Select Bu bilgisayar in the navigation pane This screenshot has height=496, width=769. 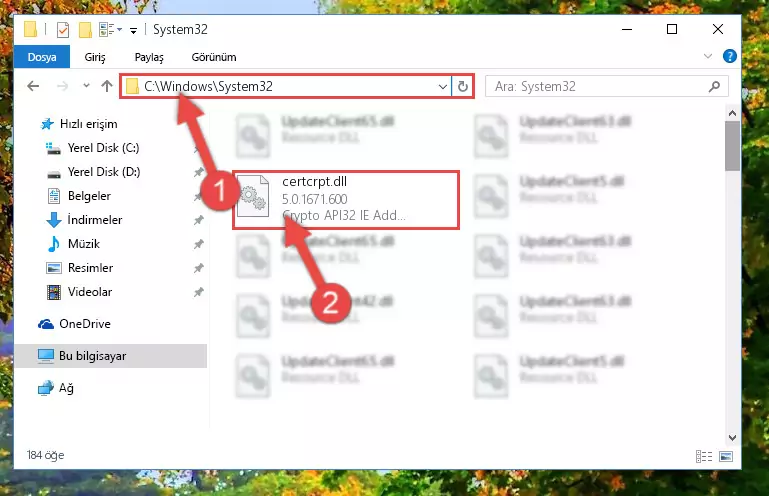(x=110, y=356)
